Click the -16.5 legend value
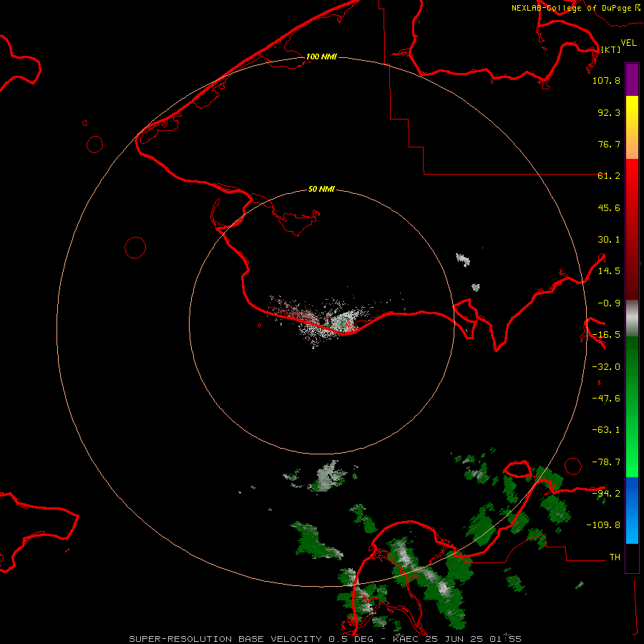 (x=606, y=335)
